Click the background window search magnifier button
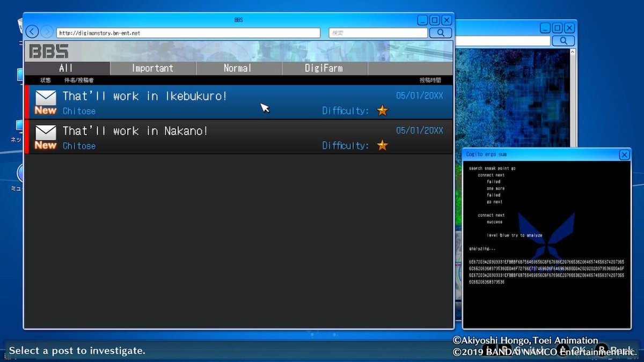Image resolution: width=644 pixels, height=362 pixels. (564, 41)
